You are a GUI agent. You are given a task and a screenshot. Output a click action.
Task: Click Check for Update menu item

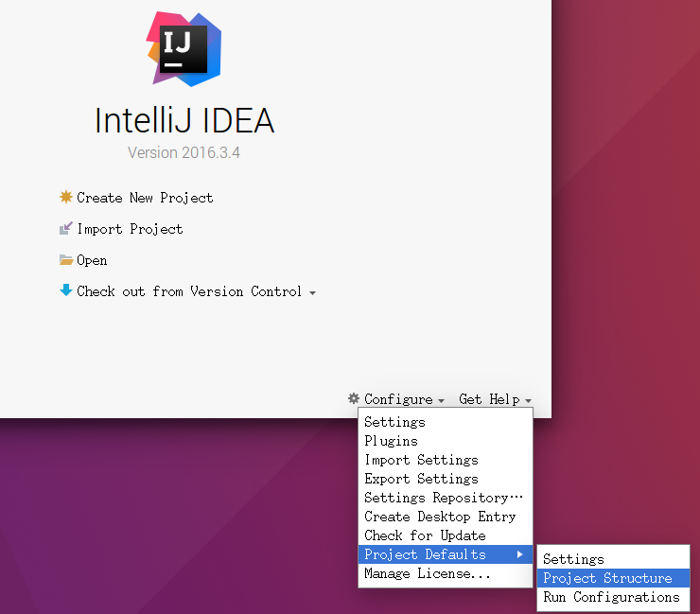pos(446,535)
